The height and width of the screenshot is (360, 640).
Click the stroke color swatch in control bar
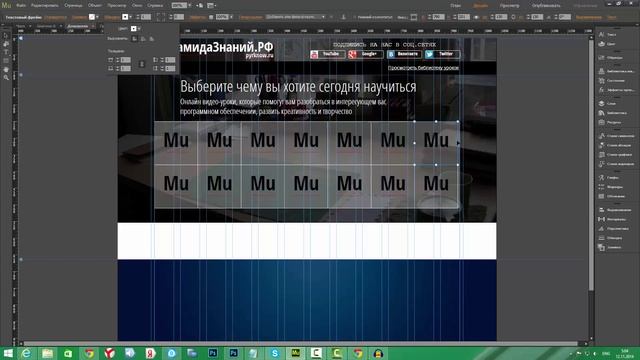coord(125,17)
